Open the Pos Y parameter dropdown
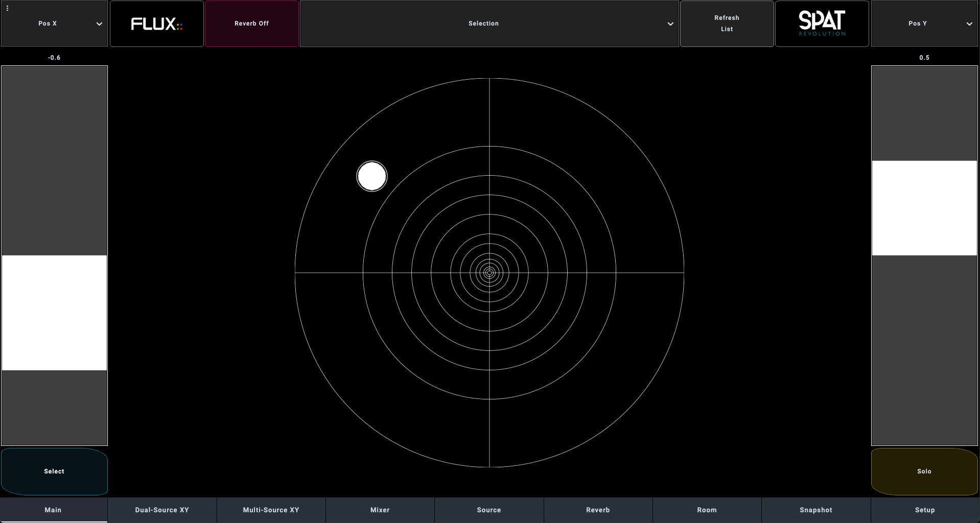 point(924,24)
